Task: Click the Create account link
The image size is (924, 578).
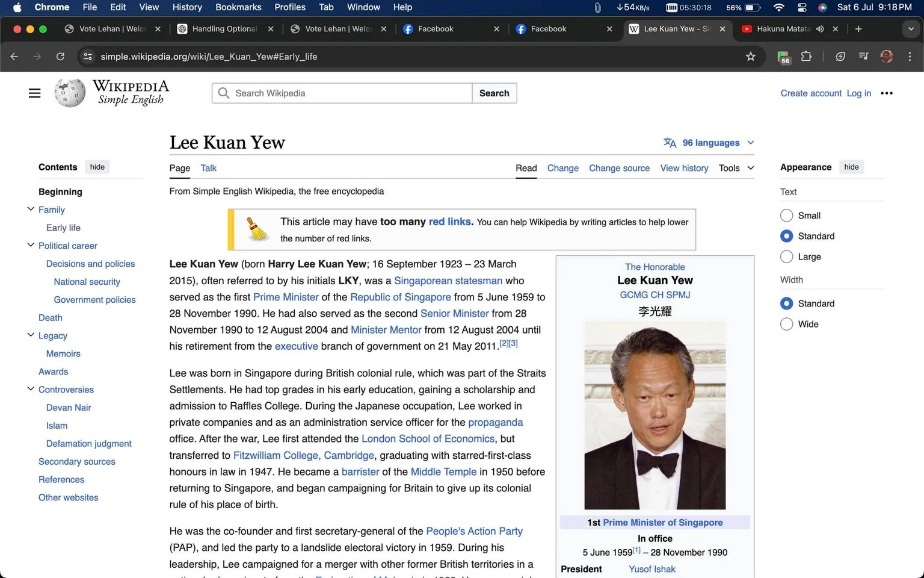Action: (x=811, y=93)
